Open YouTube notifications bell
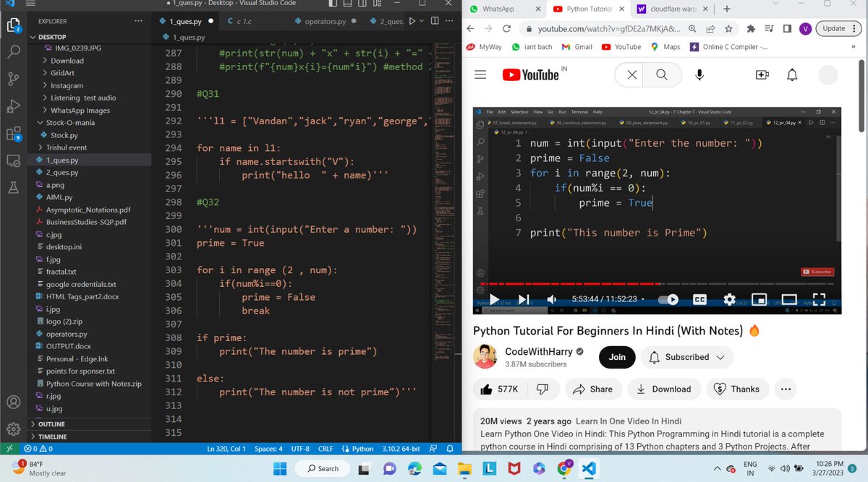Viewport: 868px width, 482px height. point(791,74)
